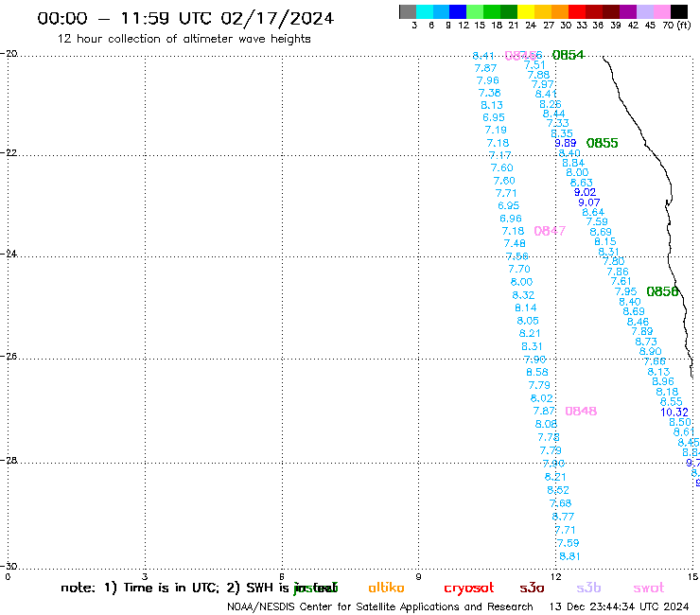Click the wave height value 7.70

[x=519, y=269]
